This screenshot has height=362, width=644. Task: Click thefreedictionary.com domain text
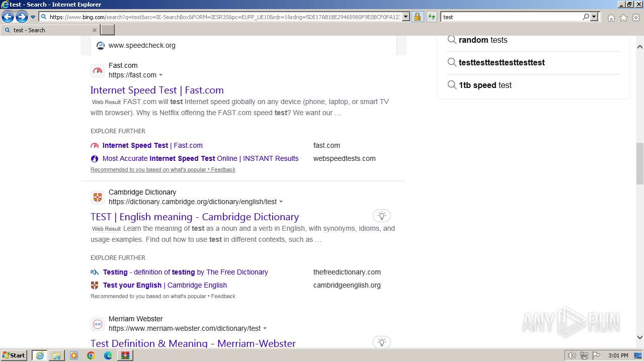[347, 272]
